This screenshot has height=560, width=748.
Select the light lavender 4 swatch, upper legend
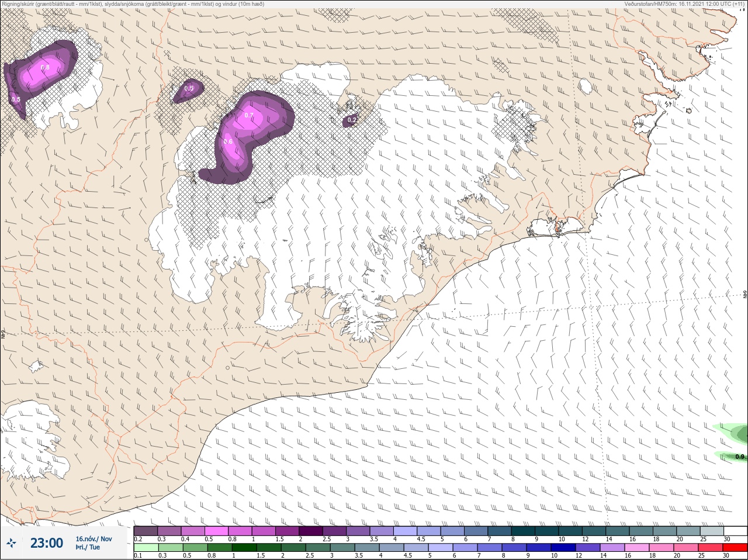(x=406, y=531)
